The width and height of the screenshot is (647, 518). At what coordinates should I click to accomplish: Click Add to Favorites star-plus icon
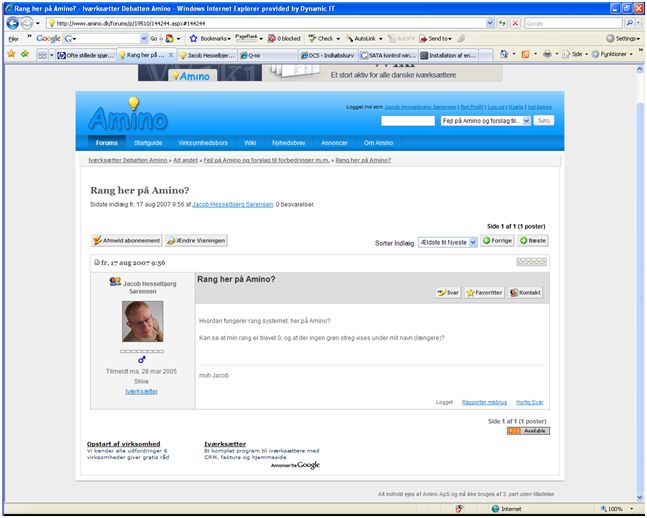pyautogui.click(x=25, y=54)
